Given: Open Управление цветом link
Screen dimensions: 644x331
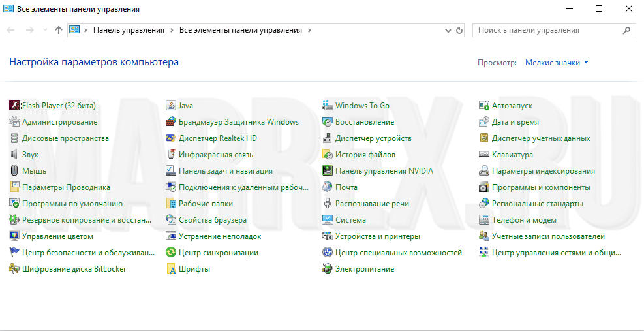Looking at the screenshot, I should (57, 236).
